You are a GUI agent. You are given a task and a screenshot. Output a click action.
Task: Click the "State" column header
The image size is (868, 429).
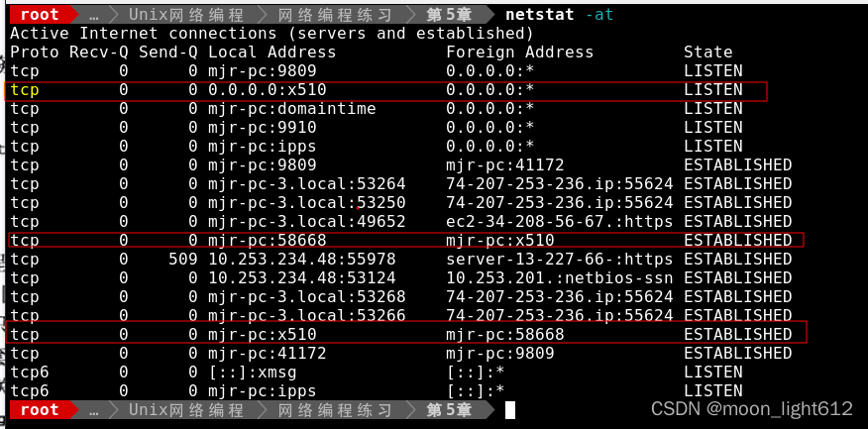[708, 53]
